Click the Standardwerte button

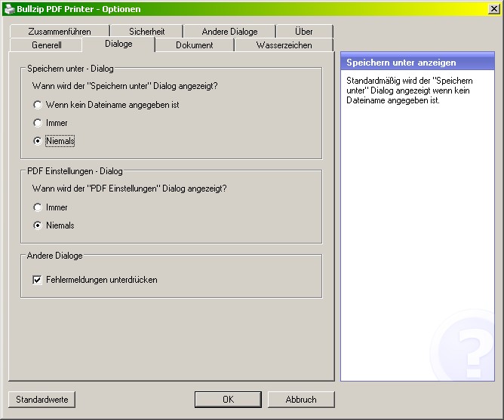click(x=41, y=400)
